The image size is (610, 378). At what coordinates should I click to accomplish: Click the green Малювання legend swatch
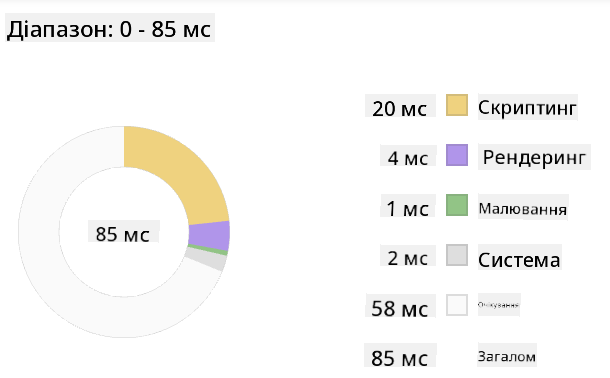pos(457,205)
